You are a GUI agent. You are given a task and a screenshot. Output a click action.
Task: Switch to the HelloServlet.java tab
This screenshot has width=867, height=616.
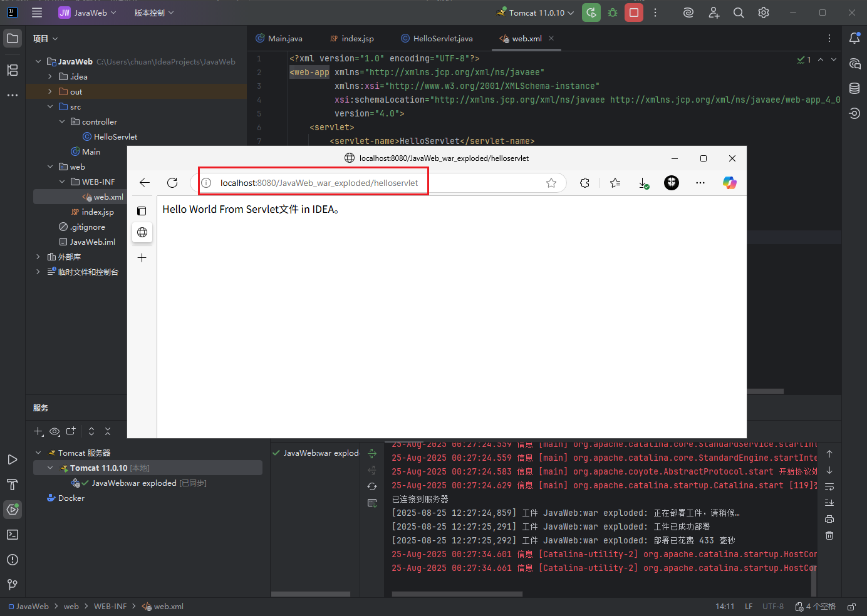[437, 38]
